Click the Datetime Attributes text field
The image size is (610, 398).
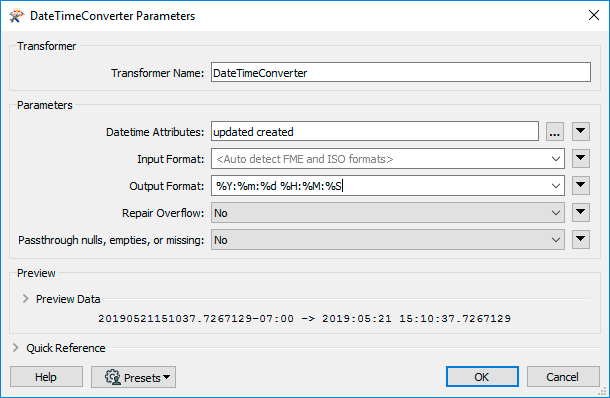[x=375, y=131]
